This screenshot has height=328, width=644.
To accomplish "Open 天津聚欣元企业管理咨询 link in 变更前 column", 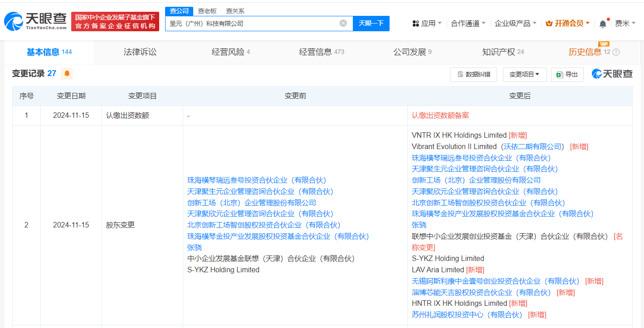I will (260, 214).
